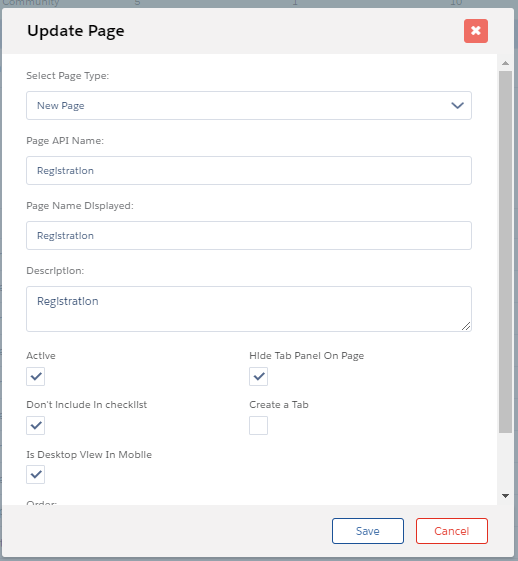Click the Update Page dialog title
Screen dimensions: 518x561
[76, 31]
